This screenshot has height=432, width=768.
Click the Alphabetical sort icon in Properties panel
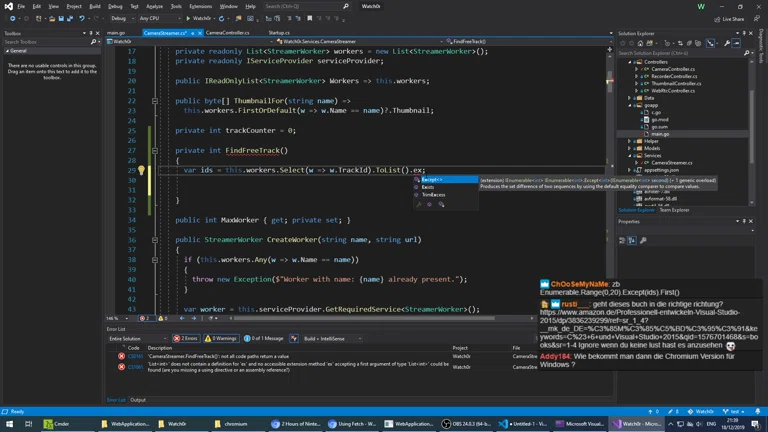(x=632, y=240)
